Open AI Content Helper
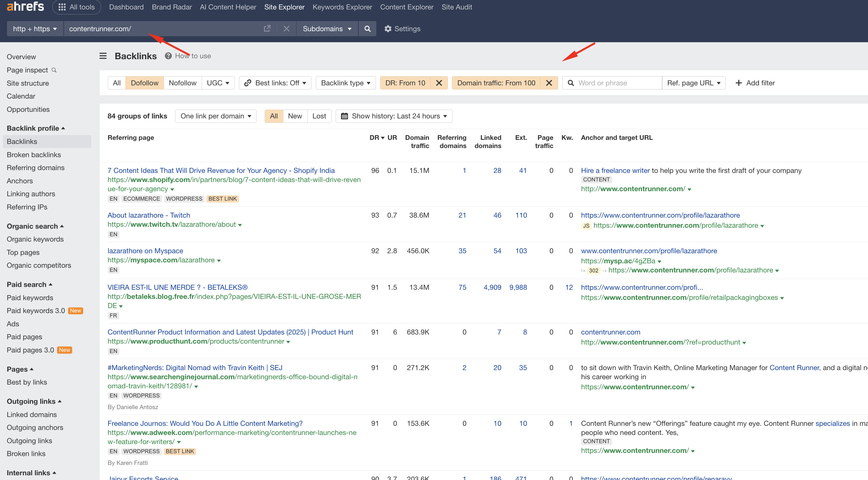This screenshot has width=868, height=480. (x=228, y=7)
